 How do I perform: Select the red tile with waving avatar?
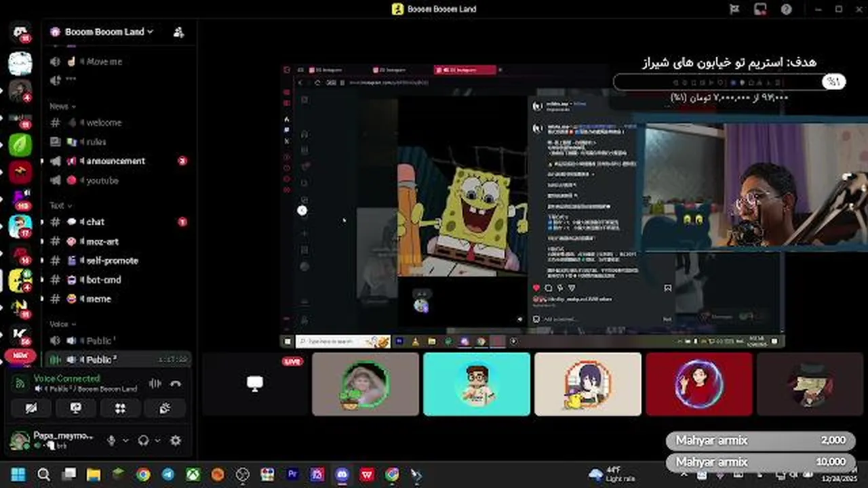(699, 384)
